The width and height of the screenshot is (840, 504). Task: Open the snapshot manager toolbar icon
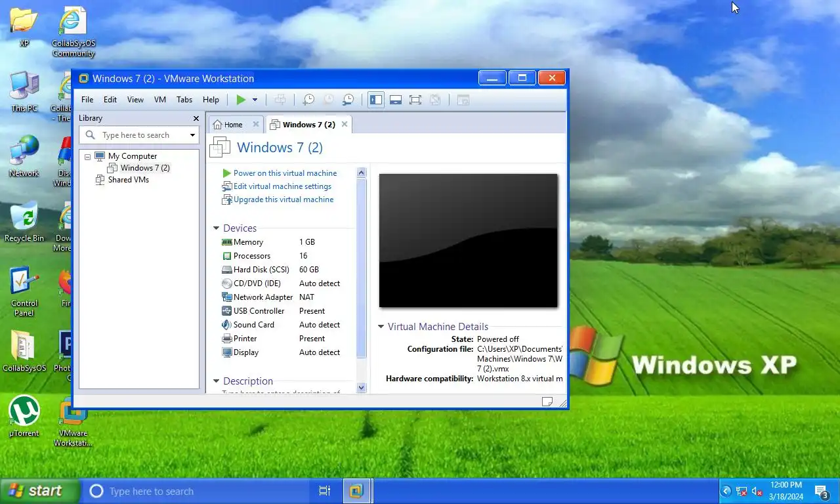tap(348, 100)
